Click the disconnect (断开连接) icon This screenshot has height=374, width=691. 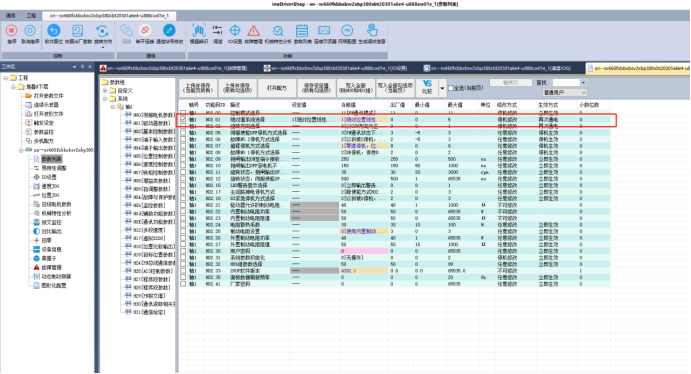(145, 30)
